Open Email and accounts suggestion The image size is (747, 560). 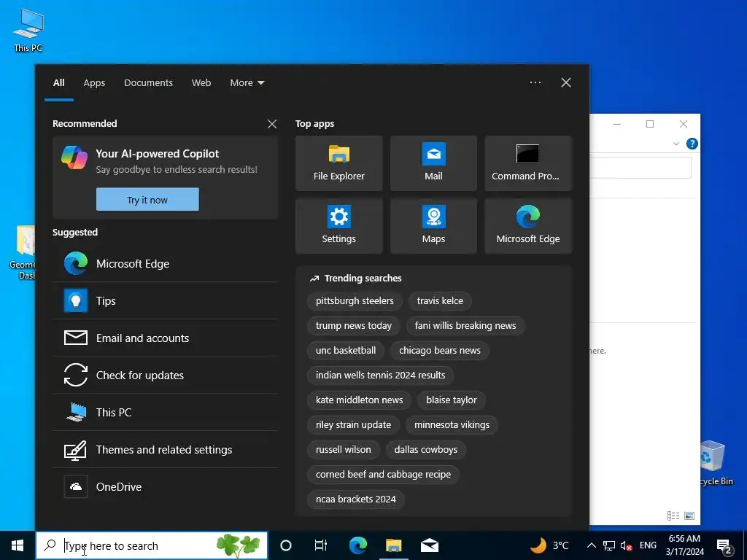tap(166, 338)
